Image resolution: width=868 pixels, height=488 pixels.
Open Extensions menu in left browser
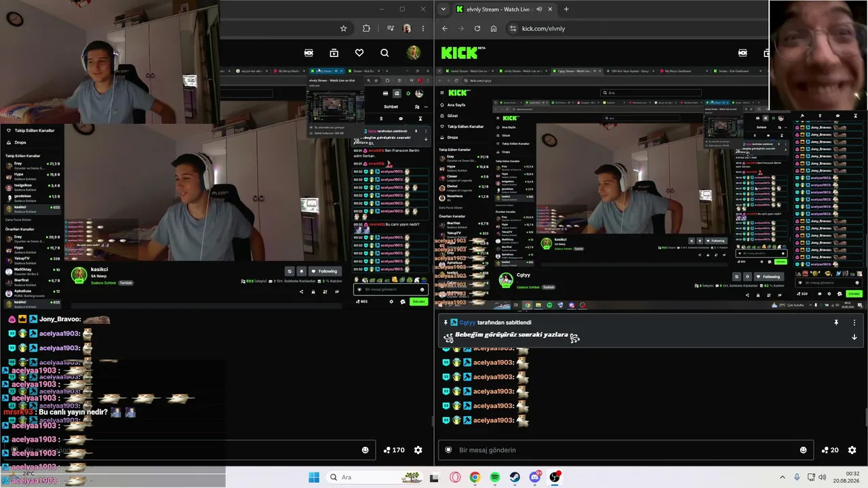coord(367,28)
